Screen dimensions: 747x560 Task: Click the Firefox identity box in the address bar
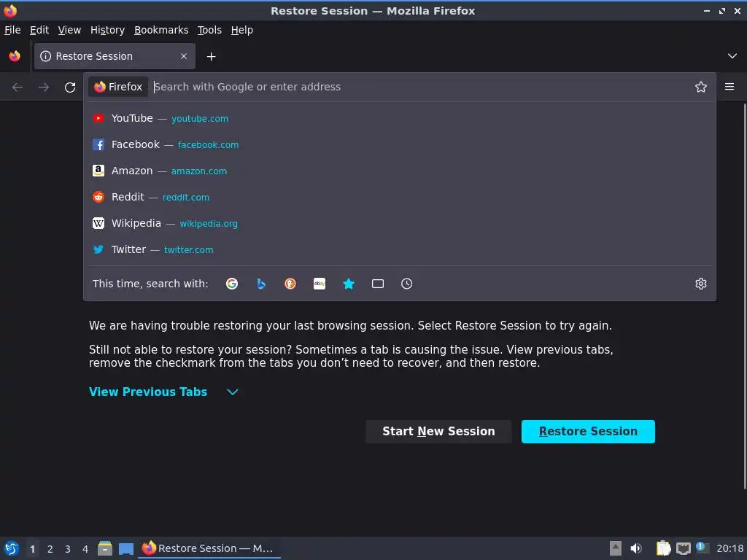tap(118, 87)
